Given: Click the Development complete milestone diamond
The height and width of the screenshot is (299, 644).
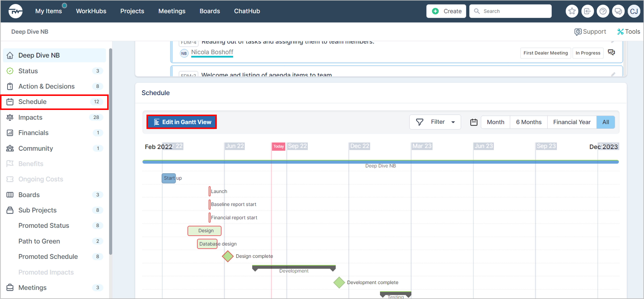Looking at the screenshot, I should 339,282.
